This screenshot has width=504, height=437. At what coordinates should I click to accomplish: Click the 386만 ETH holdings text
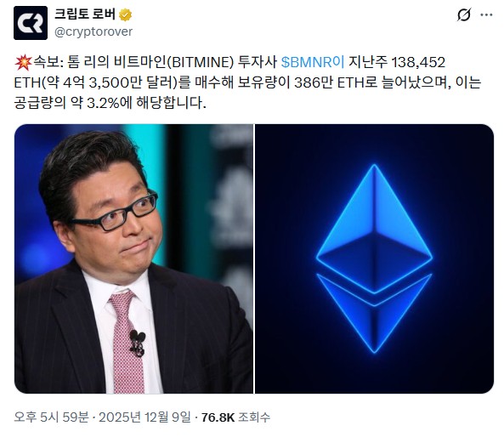tap(335, 82)
